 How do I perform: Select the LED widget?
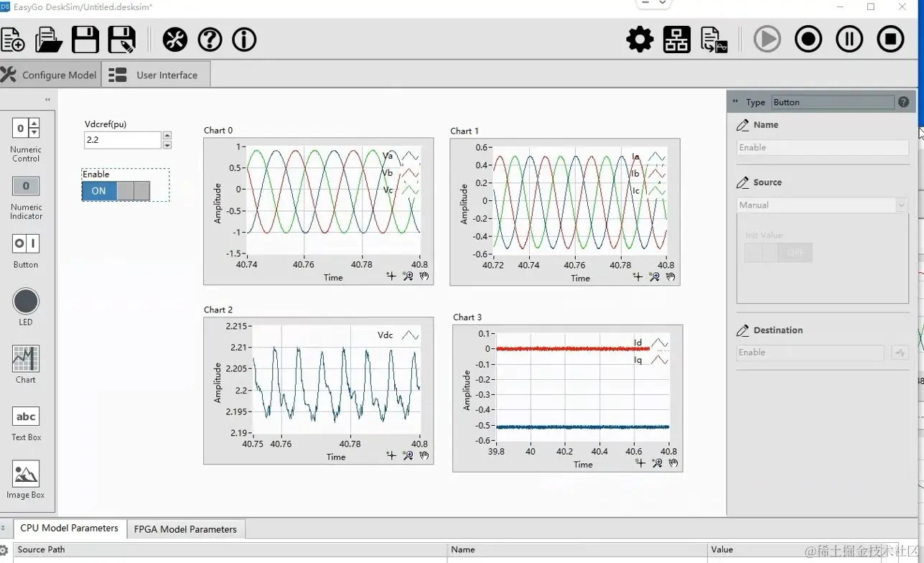[26, 307]
